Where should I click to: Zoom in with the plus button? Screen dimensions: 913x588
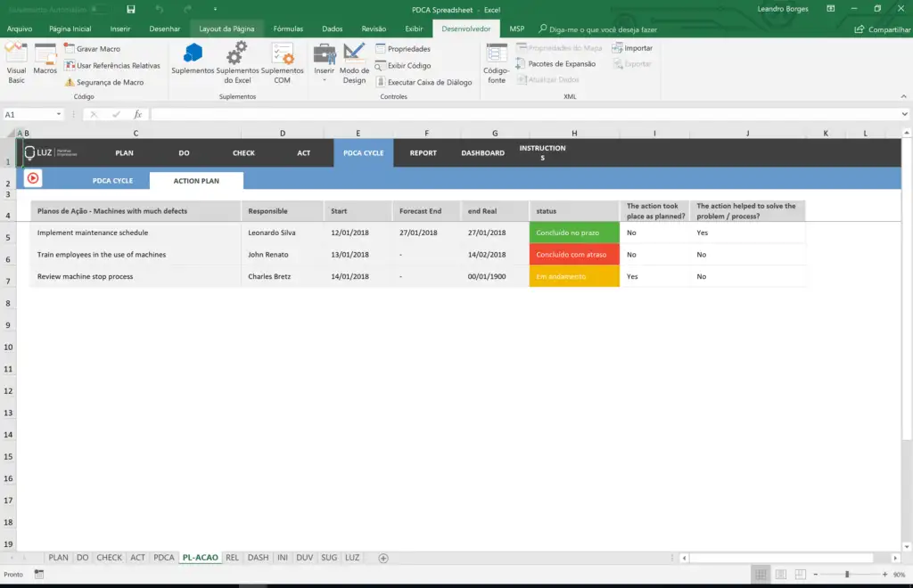pos(885,575)
